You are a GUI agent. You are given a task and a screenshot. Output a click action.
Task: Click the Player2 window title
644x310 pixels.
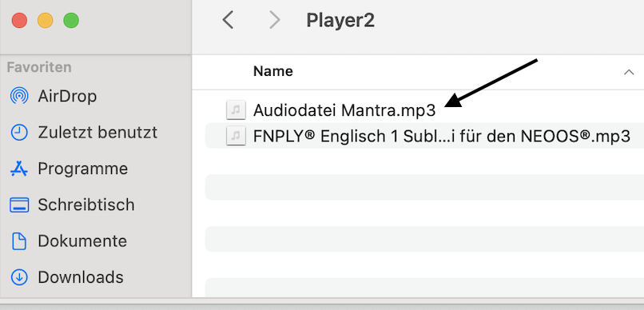pos(340,20)
